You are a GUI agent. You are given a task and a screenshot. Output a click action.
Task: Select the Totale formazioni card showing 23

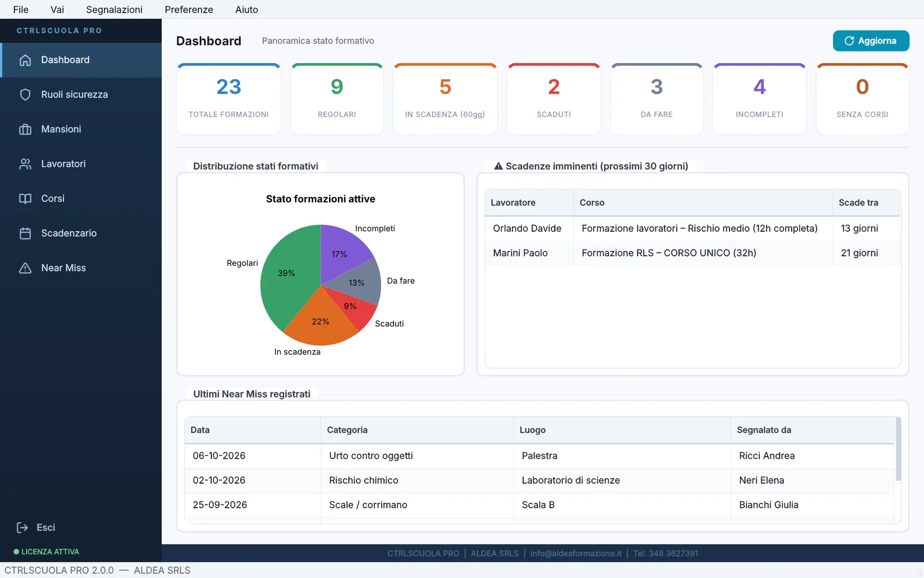click(229, 99)
